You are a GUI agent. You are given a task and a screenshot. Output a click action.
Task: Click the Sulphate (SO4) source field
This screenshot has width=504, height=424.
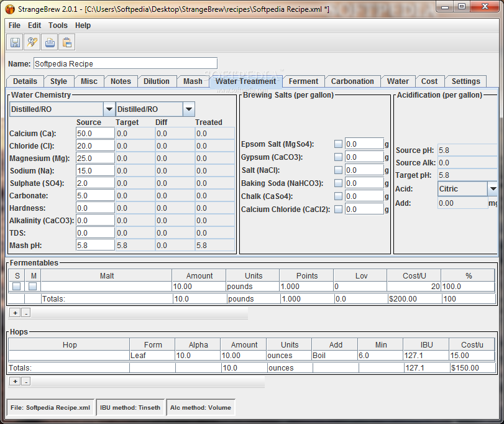95,183
